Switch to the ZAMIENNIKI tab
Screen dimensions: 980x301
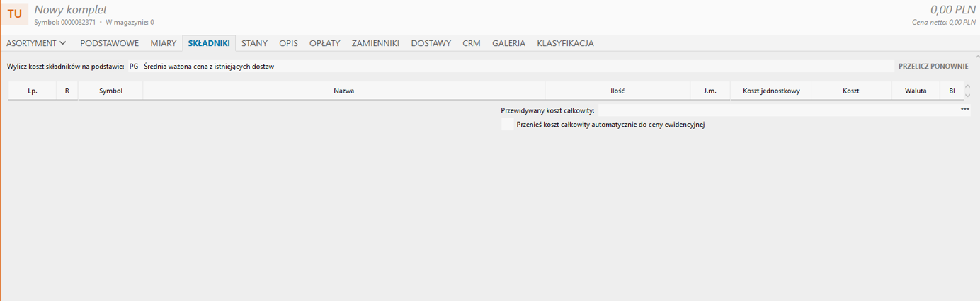(x=375, y=43)
